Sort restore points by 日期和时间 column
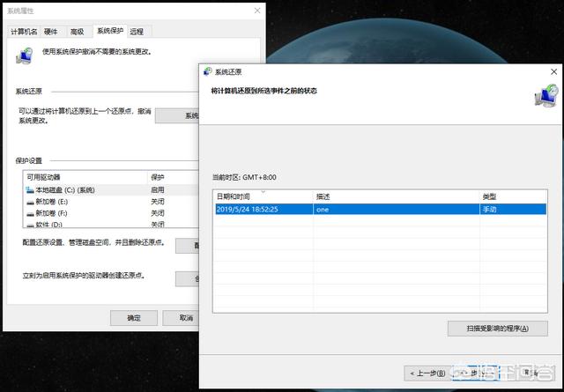This screenshot has height=392, width=564. (263, 196)
